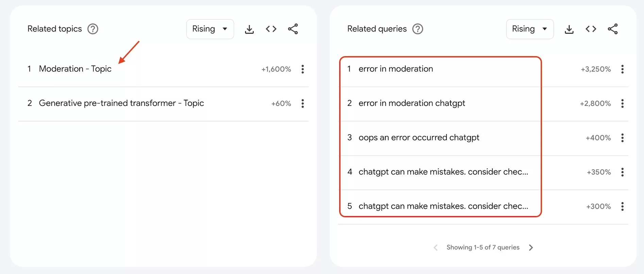Share the Related topics card
Image resolution: width=644 pixels, height=274 pixels.
click(x=293, y=29)
